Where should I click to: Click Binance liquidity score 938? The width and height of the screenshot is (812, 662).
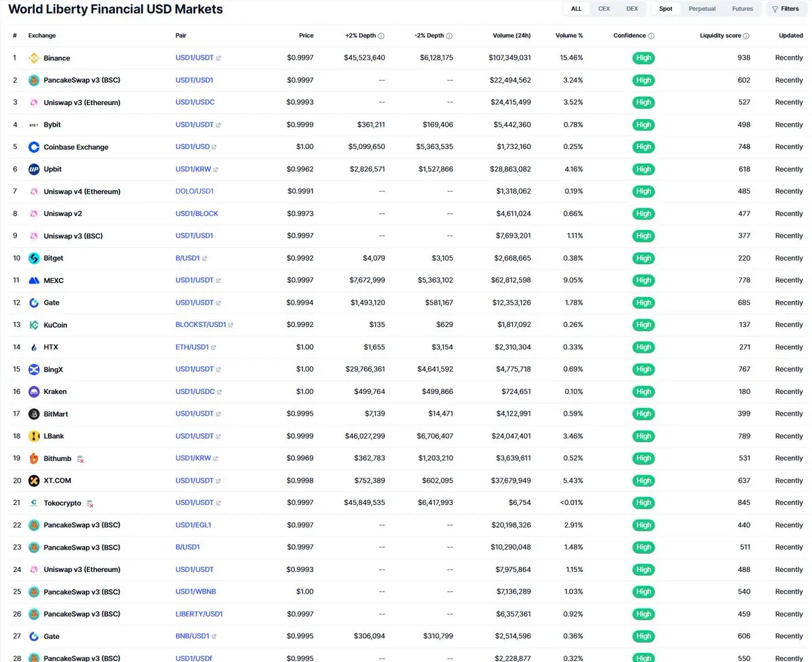click(x=744, y=58)
